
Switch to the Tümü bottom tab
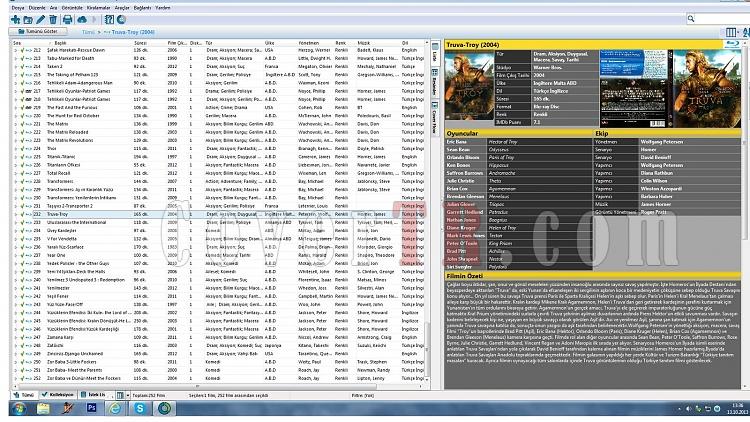click(x=24, y=395)
